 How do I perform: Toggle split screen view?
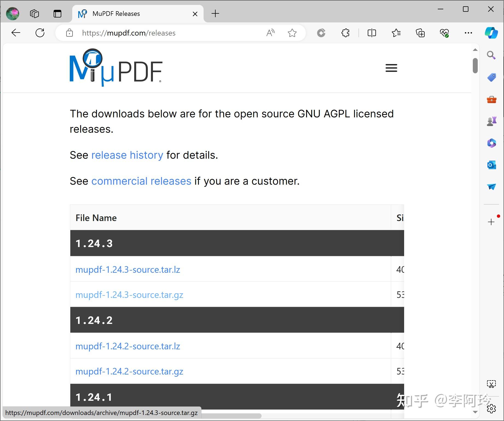click(x=372, y=33)
